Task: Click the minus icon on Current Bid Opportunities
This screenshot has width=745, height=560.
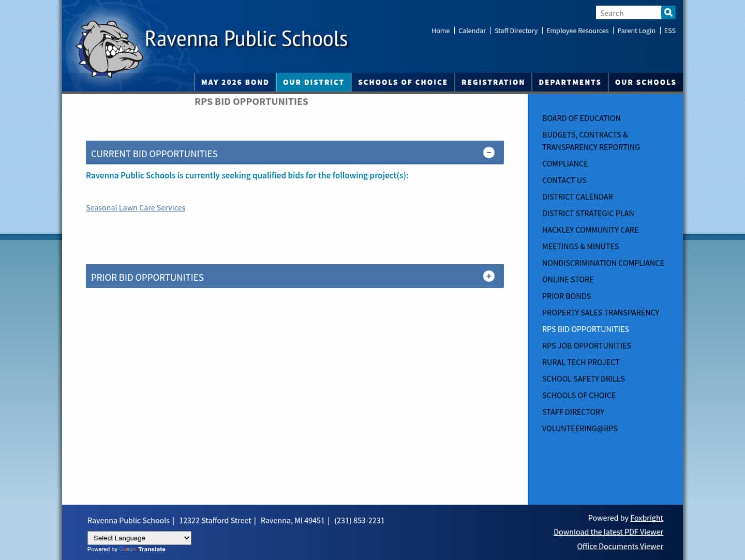Action: click(488, 153)
